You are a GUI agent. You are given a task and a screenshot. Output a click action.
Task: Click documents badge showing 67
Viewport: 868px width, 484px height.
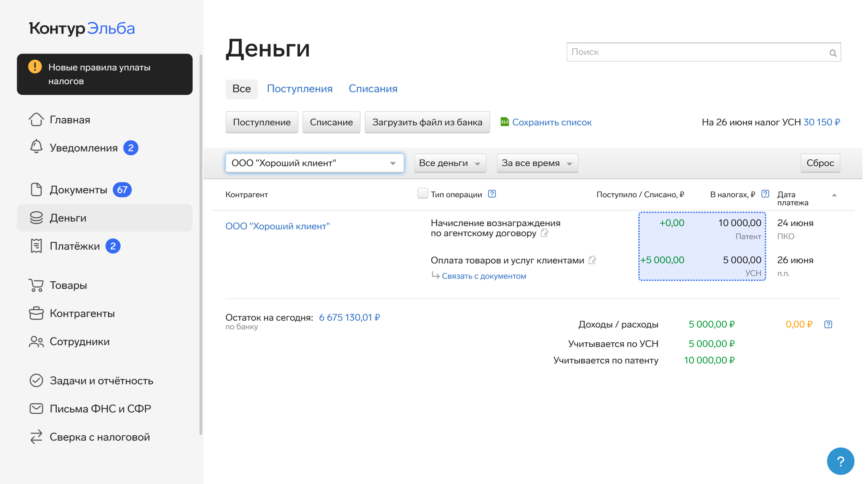[x=122, y=190]
